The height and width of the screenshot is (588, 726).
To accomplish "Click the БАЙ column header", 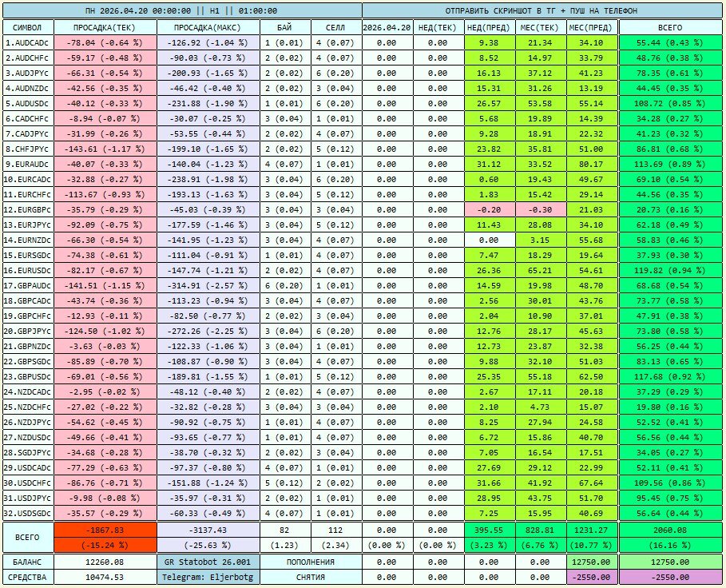I will point(285,27).
